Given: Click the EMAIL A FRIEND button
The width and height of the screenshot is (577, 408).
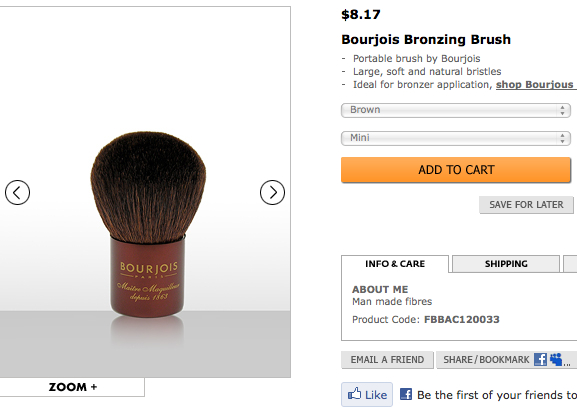Looking at the screenshot, I should pyautogui.click(x=387, y=359).
